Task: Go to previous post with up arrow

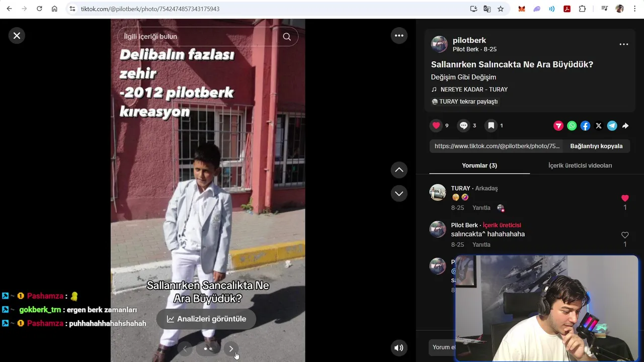Action: coord(399,170)
